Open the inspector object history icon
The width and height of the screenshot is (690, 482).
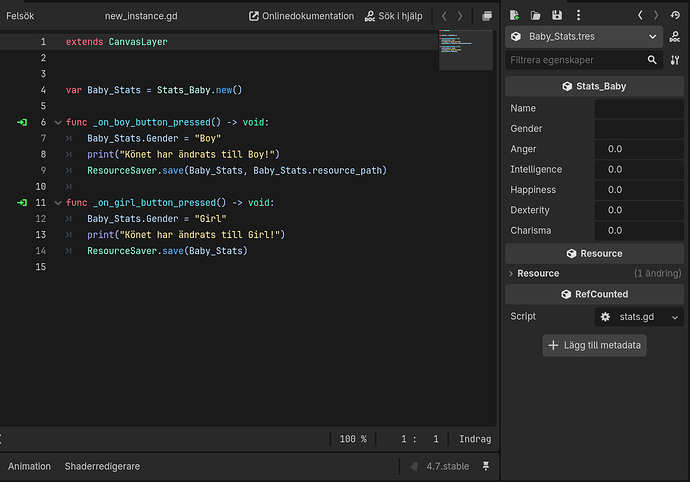(675, 15)
